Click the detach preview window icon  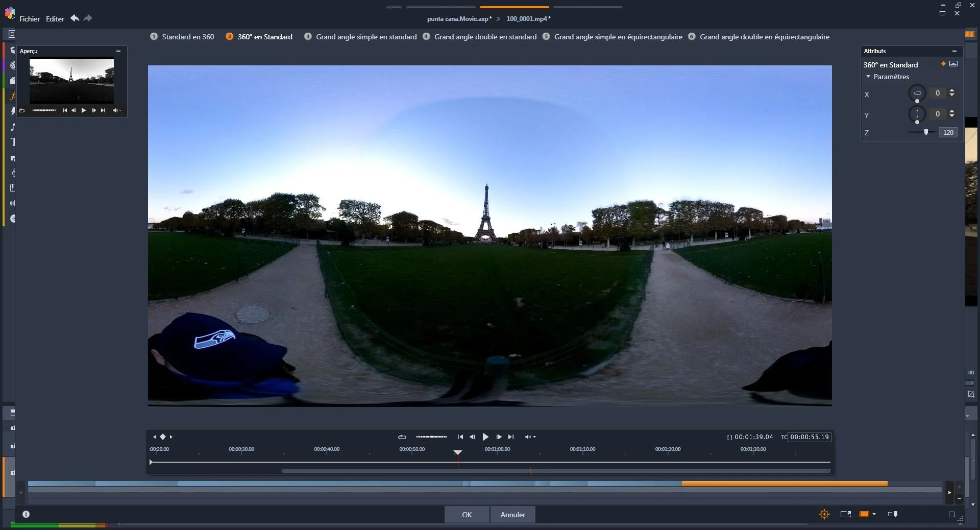(846, 514)
